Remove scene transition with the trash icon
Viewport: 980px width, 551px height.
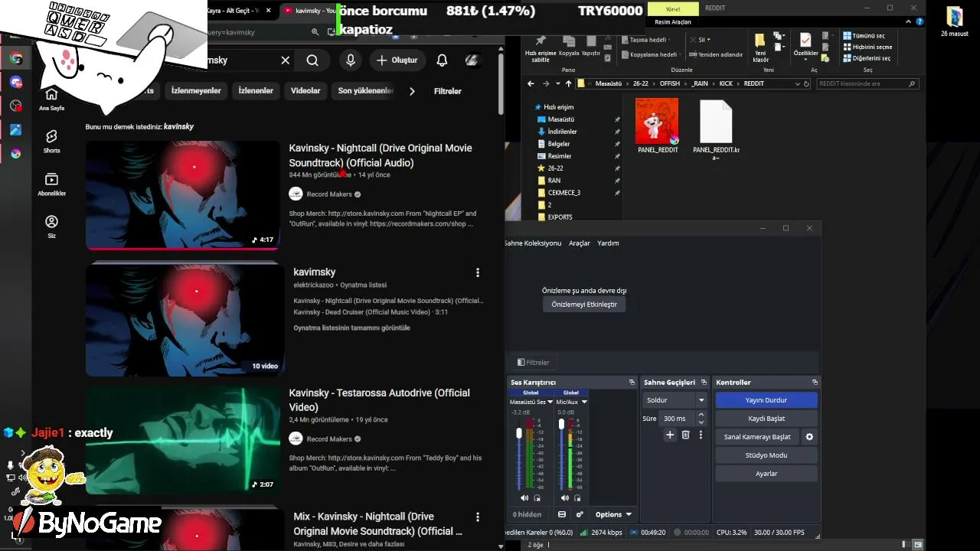pyautogui.click(x=685, y=435)
